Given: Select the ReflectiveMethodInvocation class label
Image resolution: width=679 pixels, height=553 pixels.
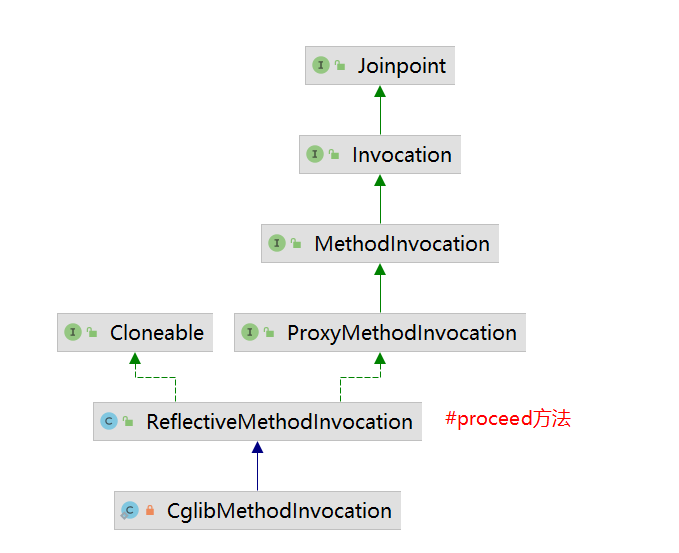Looking at the screenshot, I should coord(279,422).
